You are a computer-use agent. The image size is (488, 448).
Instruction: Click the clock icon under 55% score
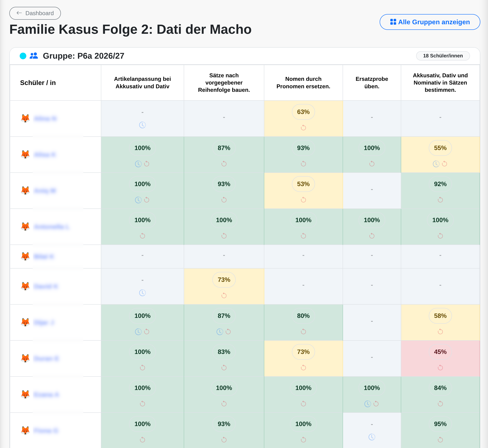(x=436, y=164)
